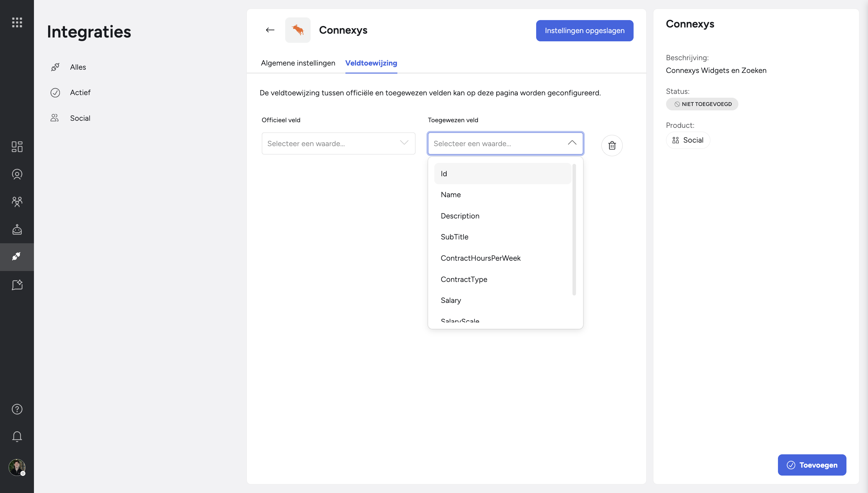The image size is (868, 493).
Task: Open the help question mark icon
Action: coord(17,409)
